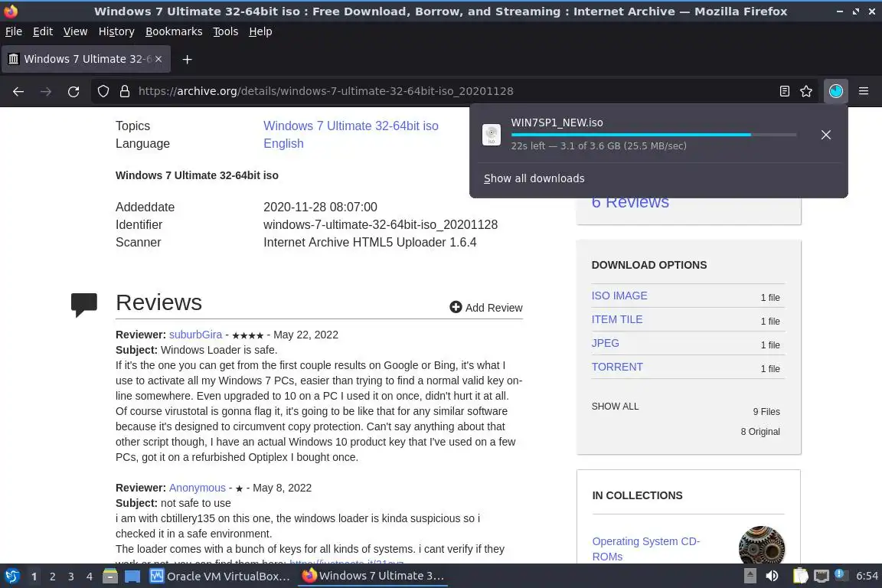
Task: Click the WIN7SP1_NEW.iso file icon in downloads
Action: (x=492, y=135)
